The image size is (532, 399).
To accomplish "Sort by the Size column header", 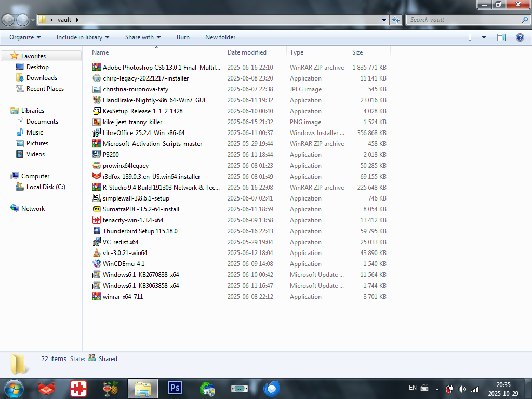I will pyautogui.click(x=369, y=52).
